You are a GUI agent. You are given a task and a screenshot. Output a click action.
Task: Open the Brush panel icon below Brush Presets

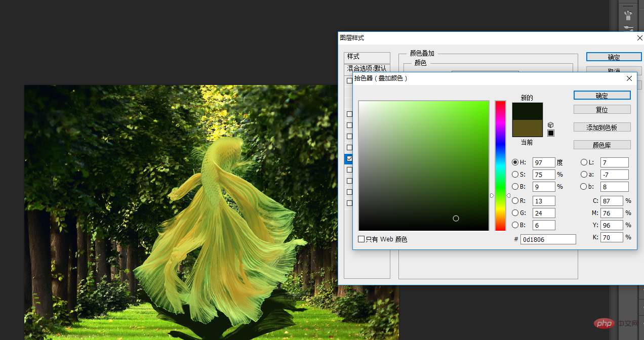pos(628,28)
